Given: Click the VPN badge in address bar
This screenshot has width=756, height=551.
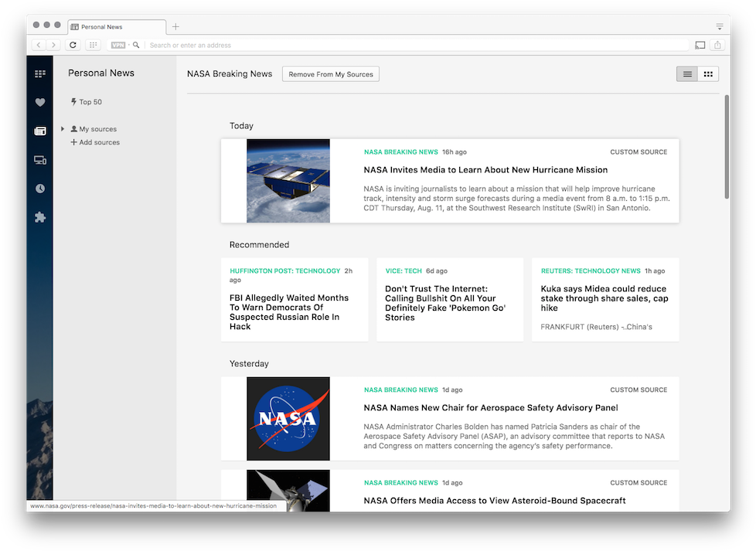Looking at the screenshot, I should tap(117, 46).
